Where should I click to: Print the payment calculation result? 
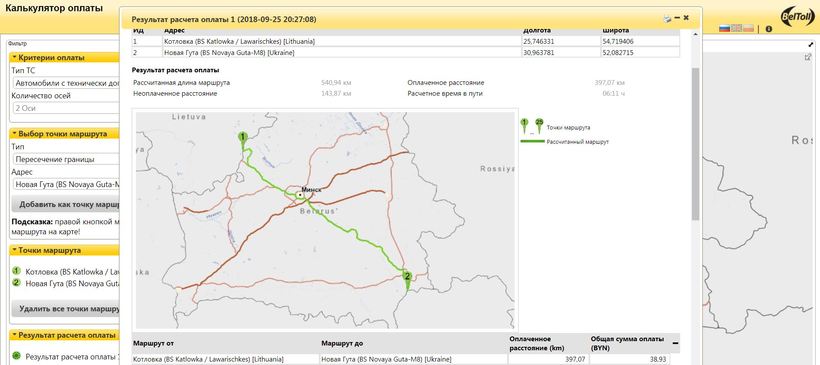[667, 19]
